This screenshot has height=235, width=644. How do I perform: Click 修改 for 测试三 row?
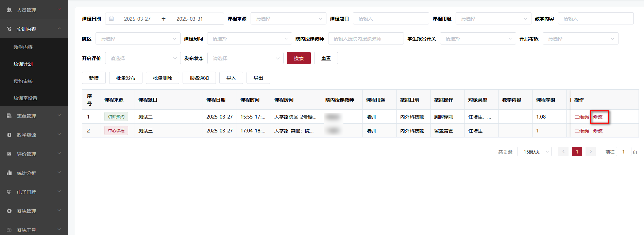[x=598, y=131]
